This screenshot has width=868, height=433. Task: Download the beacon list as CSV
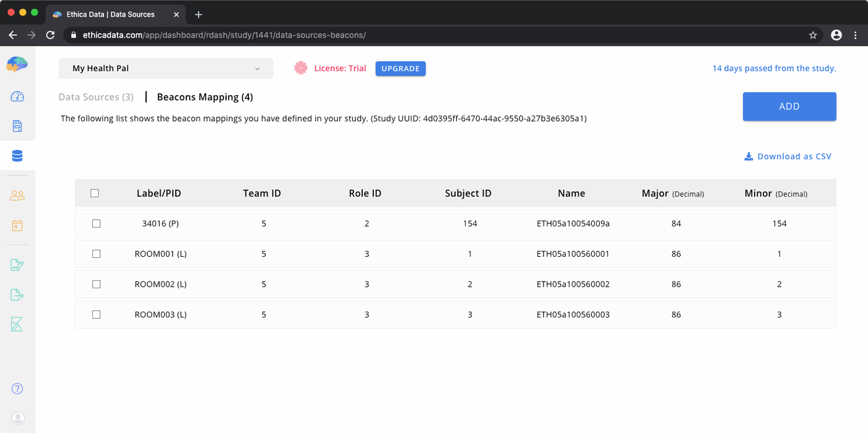pyautogui.click(x=788, y=156)
